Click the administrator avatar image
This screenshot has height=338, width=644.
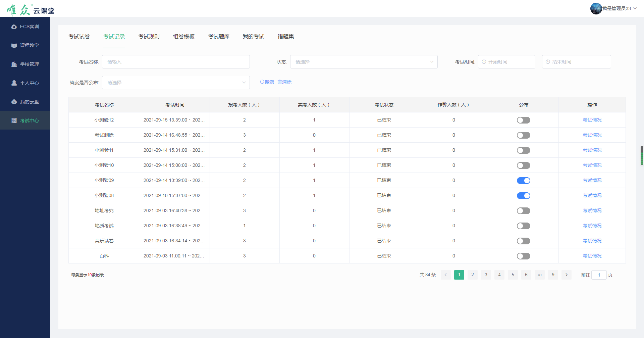[x=596, y=8]
